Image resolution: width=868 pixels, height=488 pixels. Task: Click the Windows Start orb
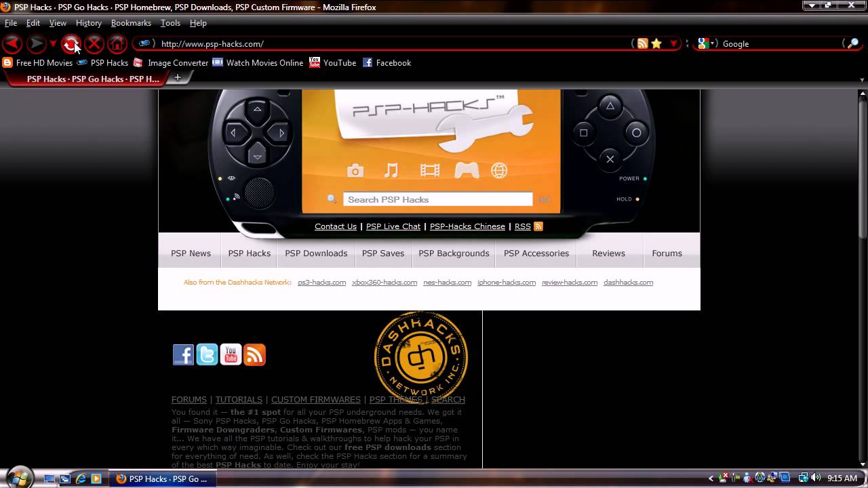(19, 477)
